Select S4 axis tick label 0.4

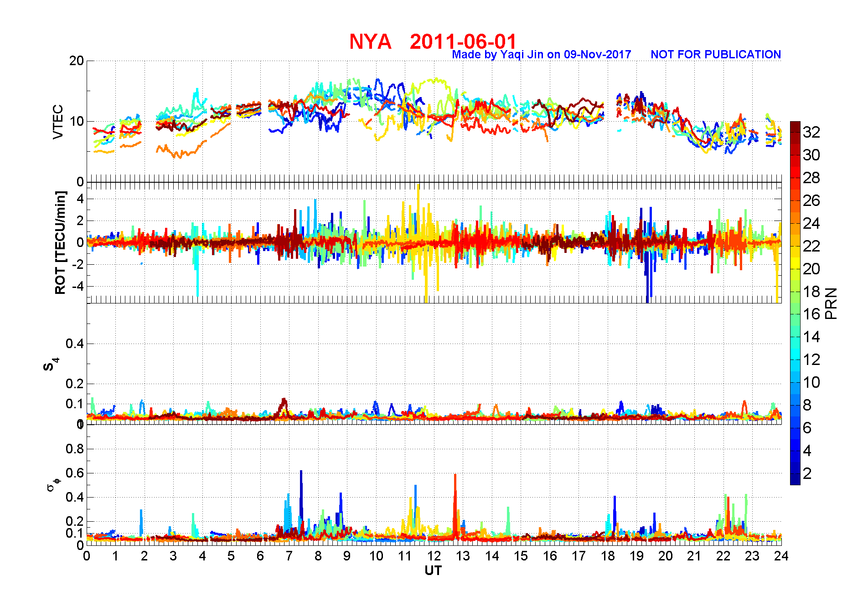[x=75, y=344]
